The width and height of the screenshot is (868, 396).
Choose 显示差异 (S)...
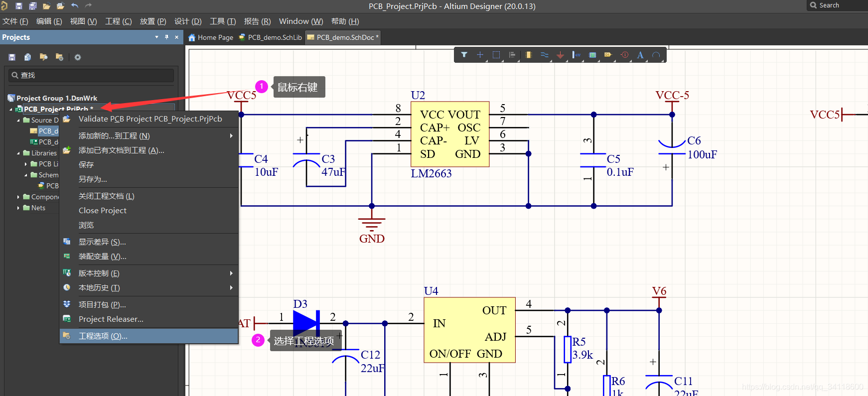(x=148, y=242)
